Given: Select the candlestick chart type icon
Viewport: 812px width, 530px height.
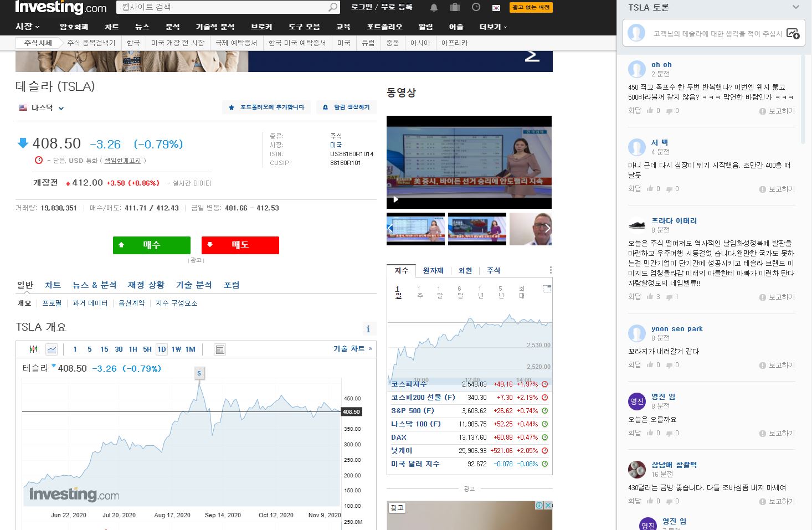Looking at the screenshot, I should click(33, 349).
